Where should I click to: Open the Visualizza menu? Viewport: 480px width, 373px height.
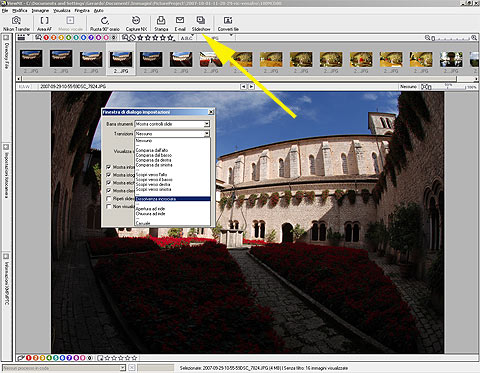[62, 11]
